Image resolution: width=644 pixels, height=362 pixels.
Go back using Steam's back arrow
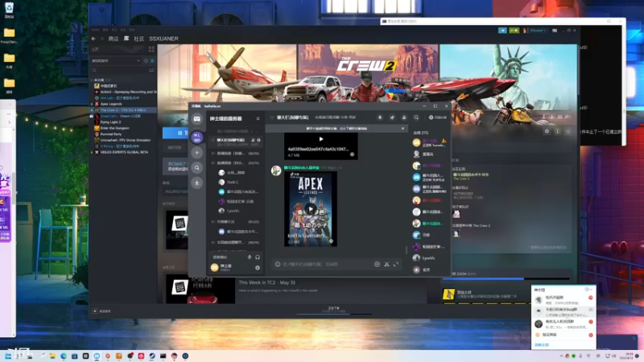coord(93,39)
